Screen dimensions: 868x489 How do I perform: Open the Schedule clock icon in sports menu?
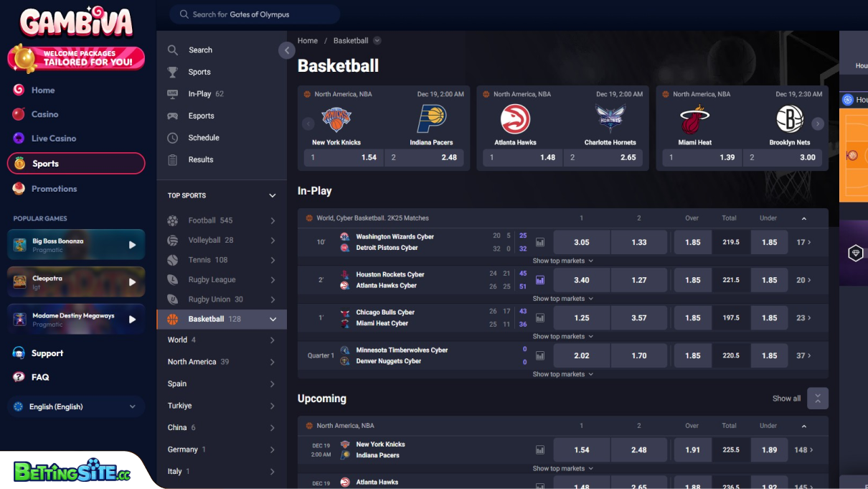173,138
